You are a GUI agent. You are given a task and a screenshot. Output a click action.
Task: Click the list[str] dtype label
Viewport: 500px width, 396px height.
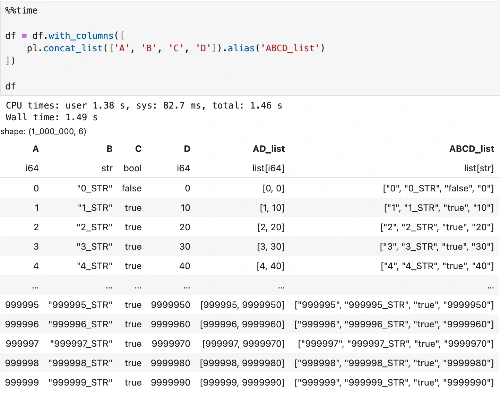[479, 168]
